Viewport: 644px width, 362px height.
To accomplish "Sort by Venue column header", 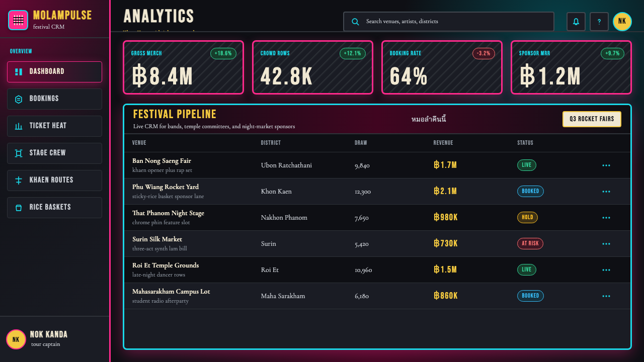I will coord(139,143).
